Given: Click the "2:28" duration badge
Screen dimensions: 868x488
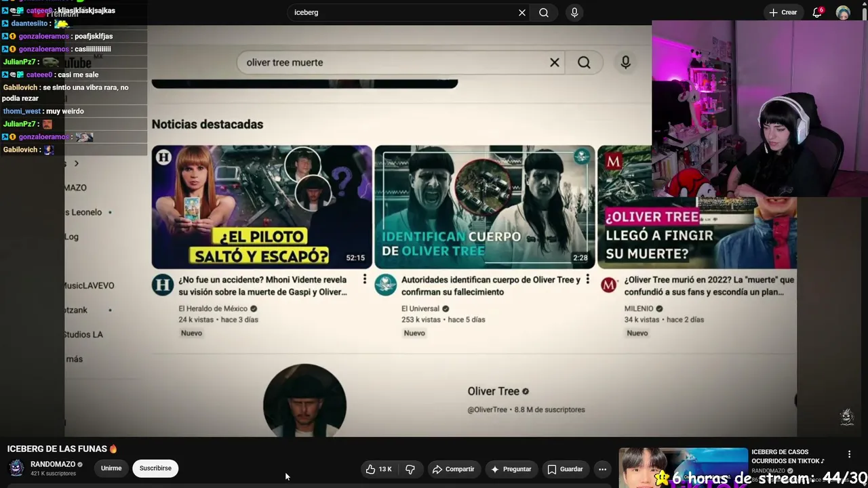Looking at the screenshot, I should coord(580,258).
